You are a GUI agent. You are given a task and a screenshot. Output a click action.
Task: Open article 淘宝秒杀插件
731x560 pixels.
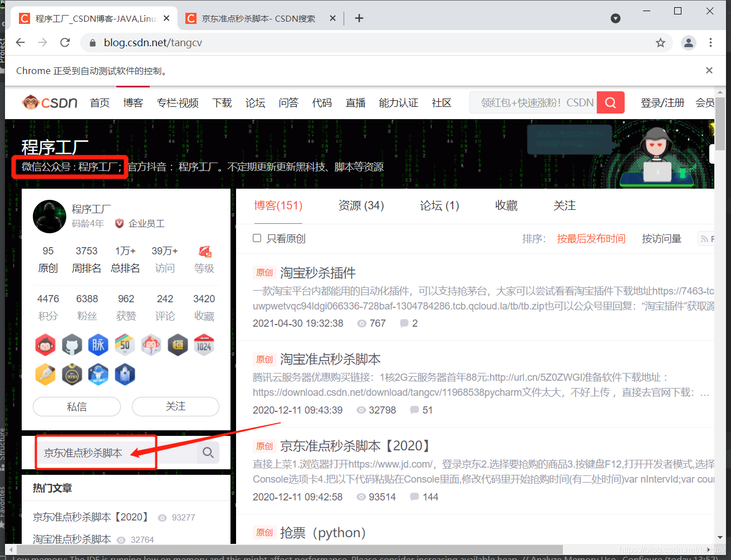click(317, 273)
